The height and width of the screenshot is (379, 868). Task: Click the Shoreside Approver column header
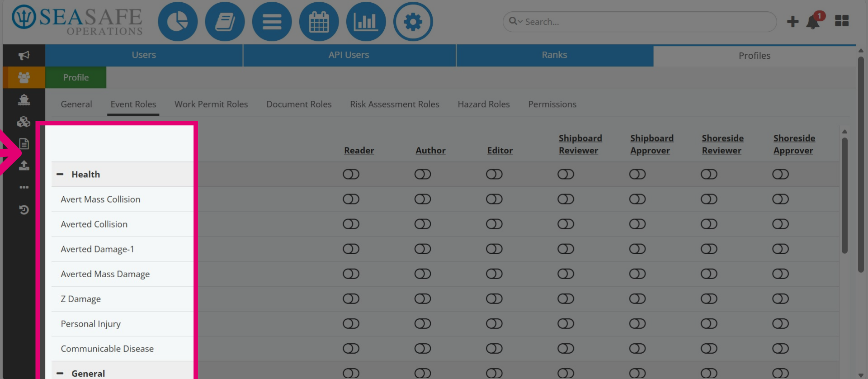(794, 144)
